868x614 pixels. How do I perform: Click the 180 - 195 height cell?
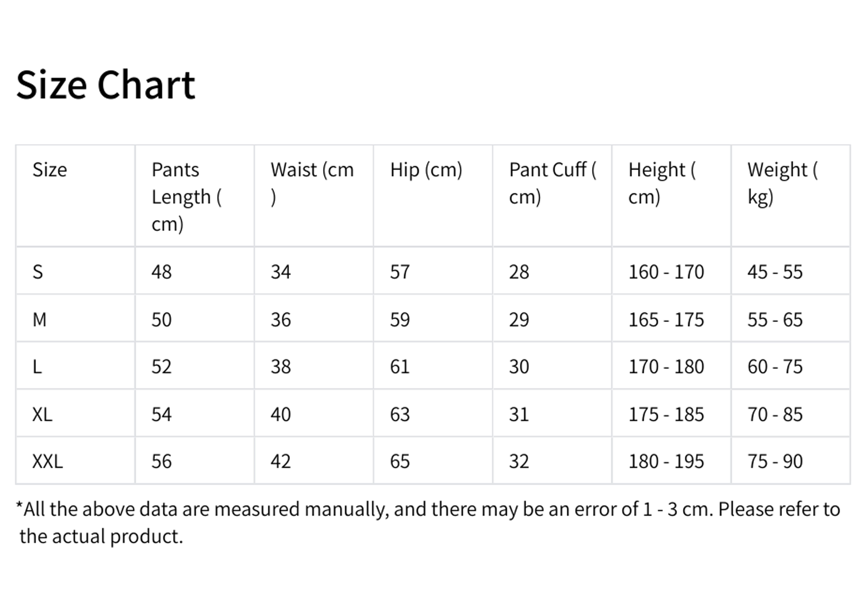pyautogui.click(x=666, y=461)
